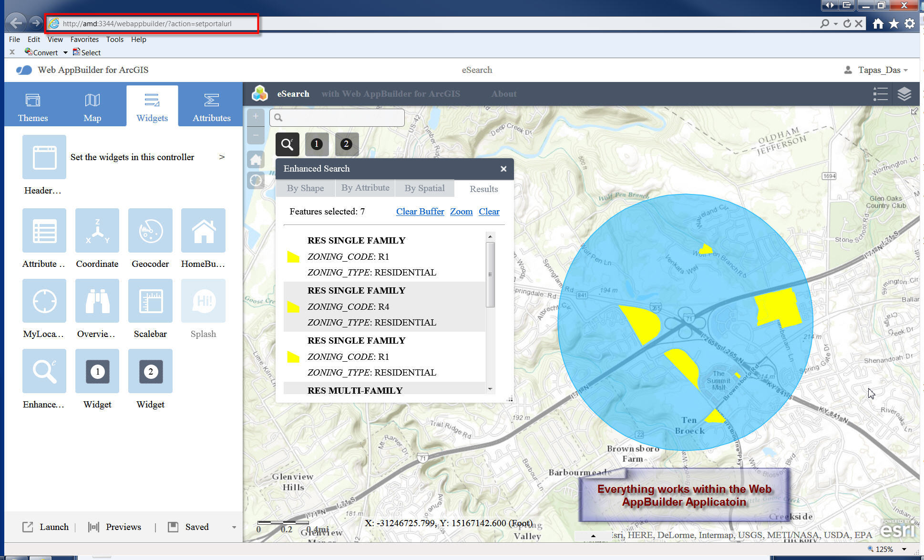Select the Widget 1 placeholder tile
This screenshot has width=924, height=560.
[97, 371]
